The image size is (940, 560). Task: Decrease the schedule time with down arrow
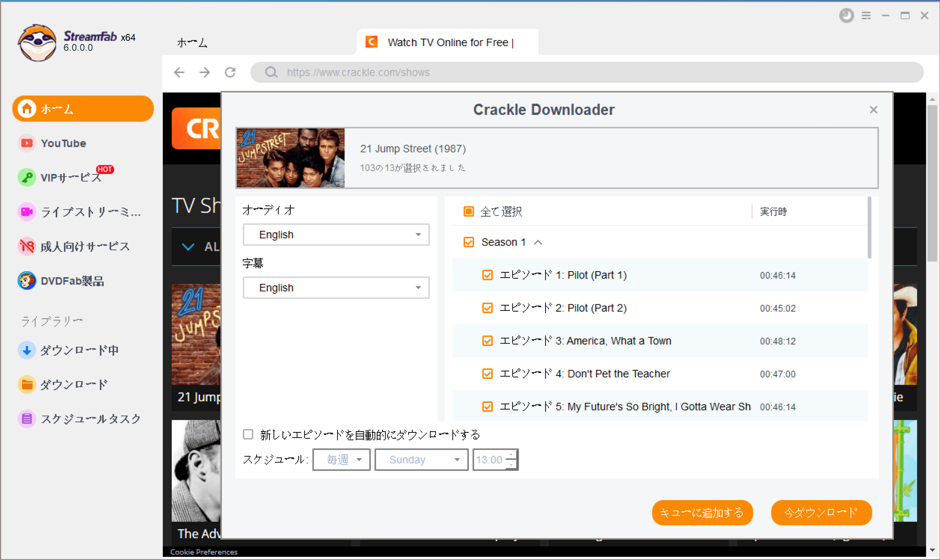click(511, 464)
